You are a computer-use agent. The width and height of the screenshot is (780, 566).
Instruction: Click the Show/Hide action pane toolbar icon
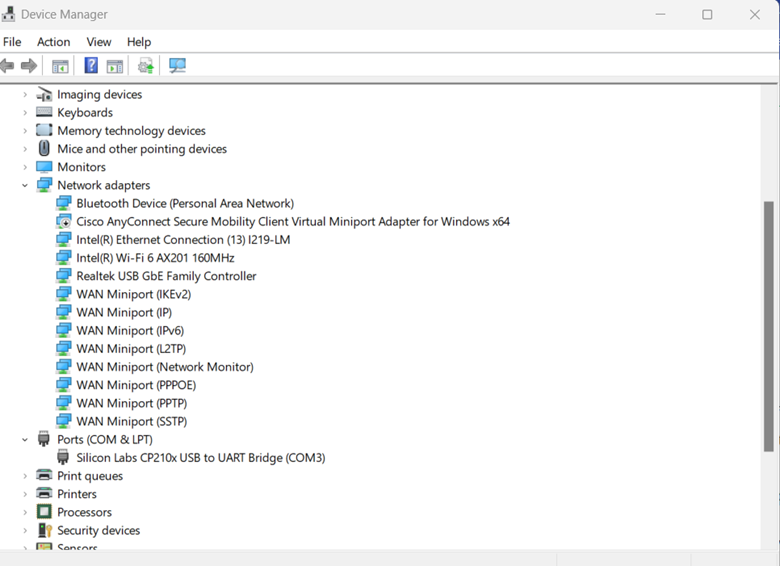tap(115, 66)
